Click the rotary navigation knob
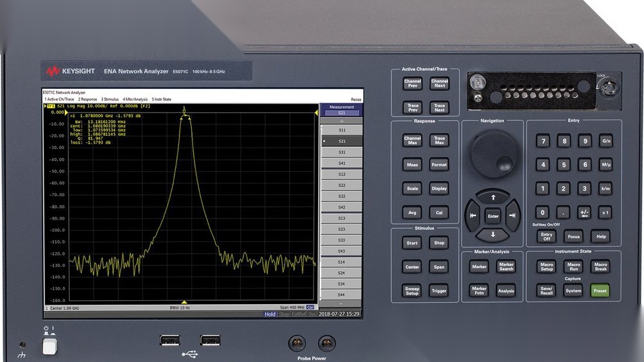Viewport: 644px width, 362px height. [494, 154]
